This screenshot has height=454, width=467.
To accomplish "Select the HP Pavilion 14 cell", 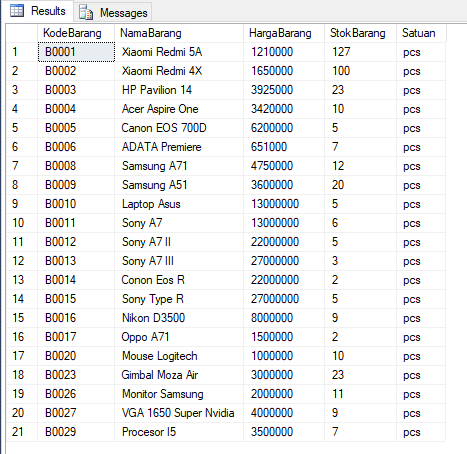I will 179,90.
